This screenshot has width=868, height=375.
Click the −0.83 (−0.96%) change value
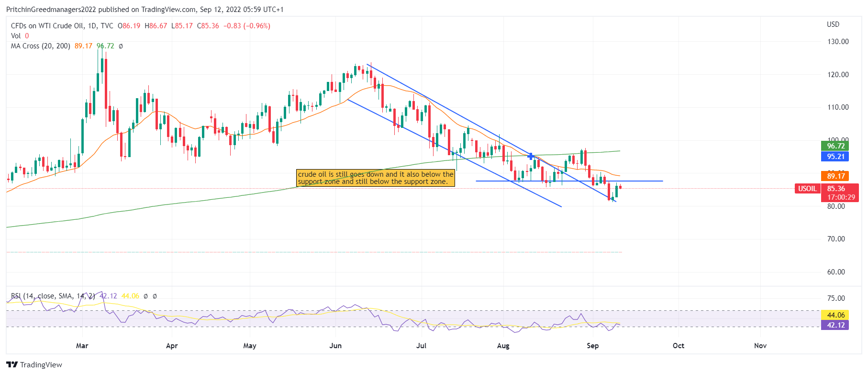(247, 26)
